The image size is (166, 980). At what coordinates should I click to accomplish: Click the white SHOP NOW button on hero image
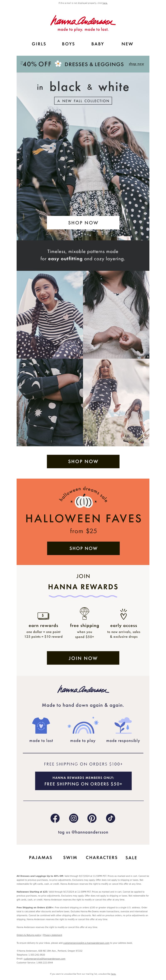coord(83,223)
